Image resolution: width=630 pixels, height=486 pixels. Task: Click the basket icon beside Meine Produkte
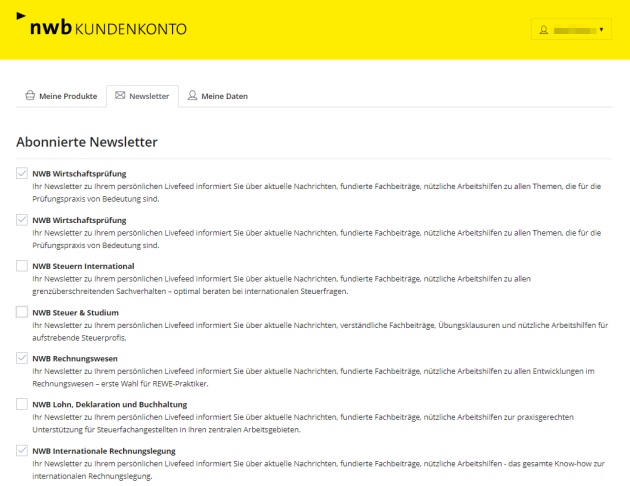click(30, 96)
